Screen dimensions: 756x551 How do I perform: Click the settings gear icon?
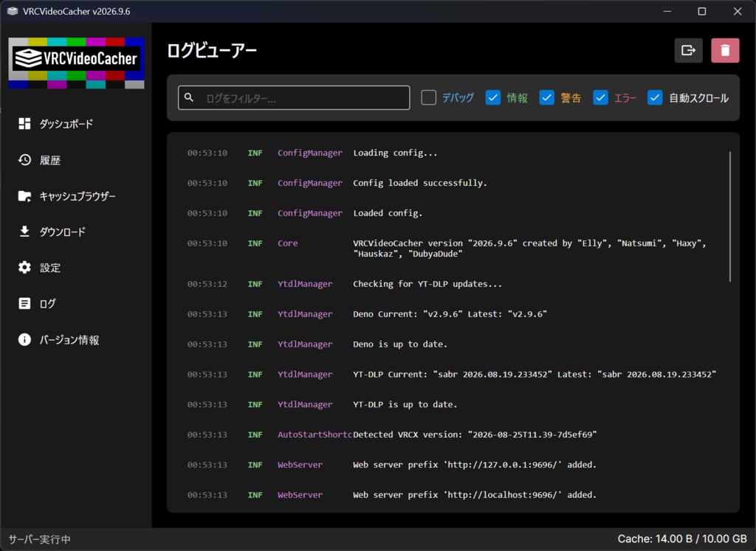24,268
